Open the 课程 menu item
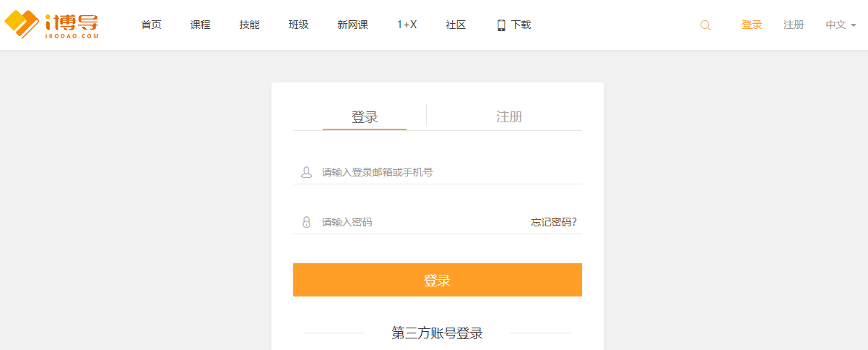 pyautogui.click(x=201, y=25)
